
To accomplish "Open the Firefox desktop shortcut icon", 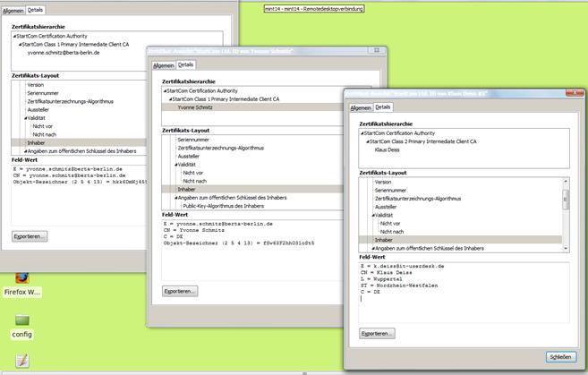I will coord(22,278).
